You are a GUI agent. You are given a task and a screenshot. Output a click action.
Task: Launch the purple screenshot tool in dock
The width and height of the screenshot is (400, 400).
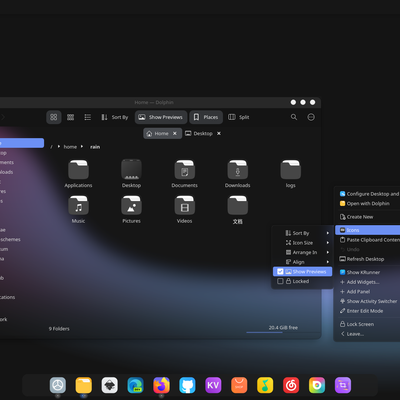click(343, 385)
